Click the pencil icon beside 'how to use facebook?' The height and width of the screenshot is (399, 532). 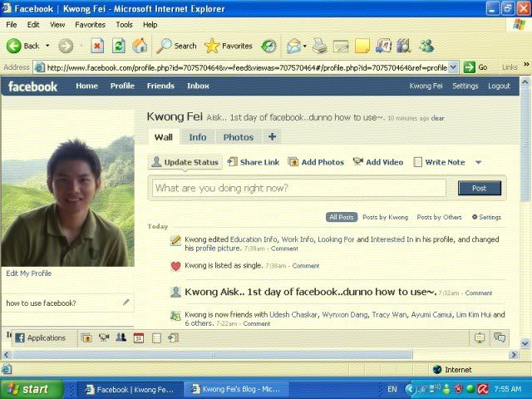pos(126,302)
